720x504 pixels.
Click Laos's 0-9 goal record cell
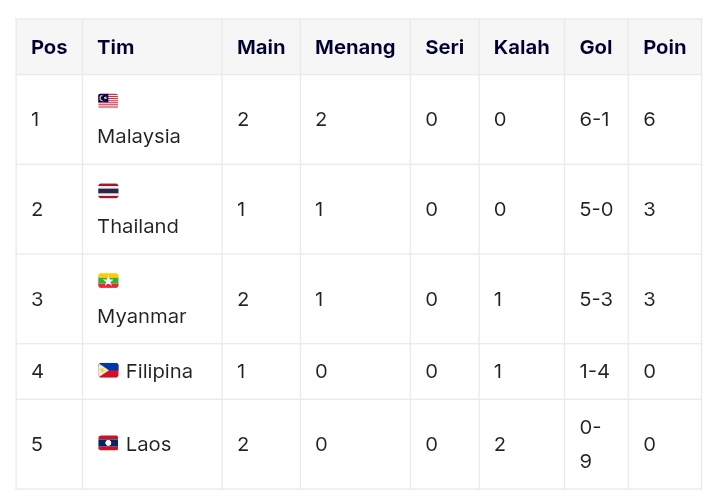click(596, 444)
